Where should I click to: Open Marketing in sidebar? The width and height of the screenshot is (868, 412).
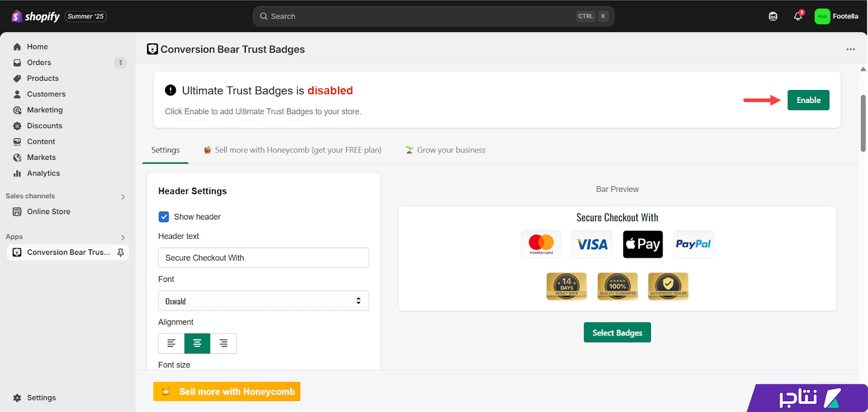coord(45,110)
